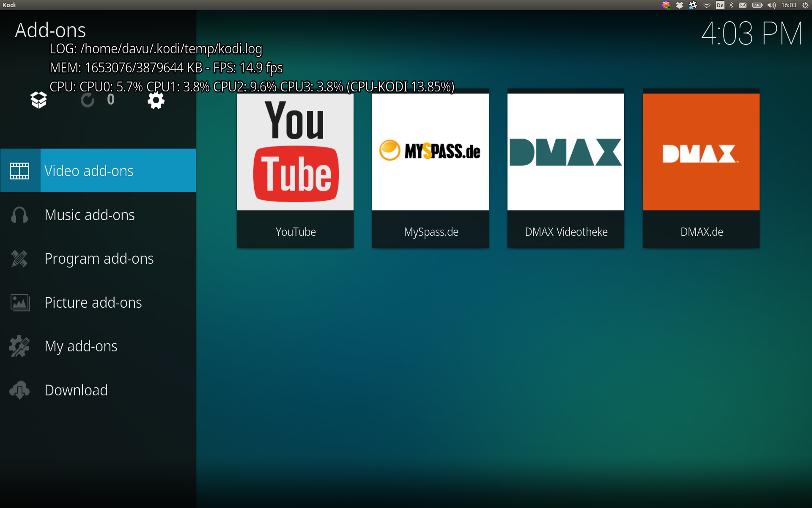Open add-on settings gear icon
The height and width of the screenshot is (508, 812).
[x=156, y=100]
